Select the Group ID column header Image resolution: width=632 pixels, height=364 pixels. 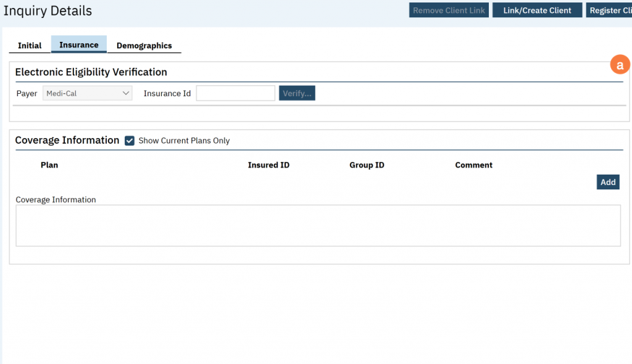tap(367, 165)
